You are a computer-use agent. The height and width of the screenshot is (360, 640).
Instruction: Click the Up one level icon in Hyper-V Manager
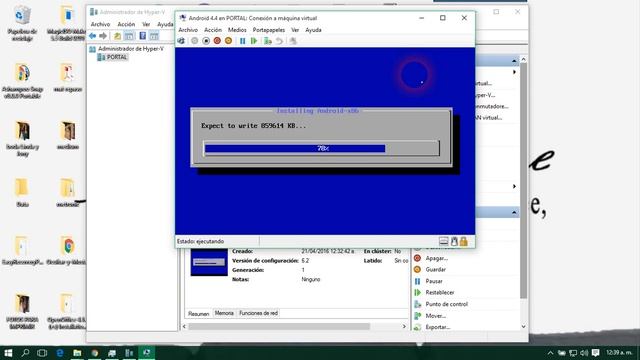pos(118,36)
